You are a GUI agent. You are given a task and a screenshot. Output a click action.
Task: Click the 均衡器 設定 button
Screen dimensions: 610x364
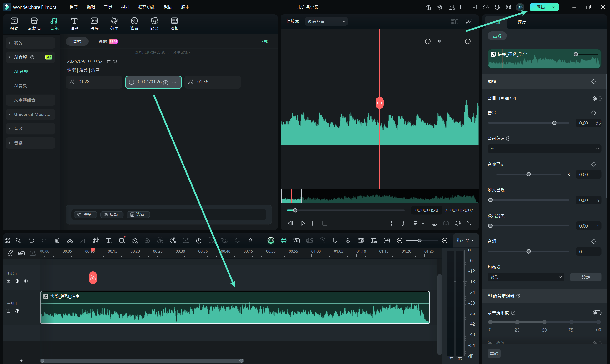(x=586, y=277)
